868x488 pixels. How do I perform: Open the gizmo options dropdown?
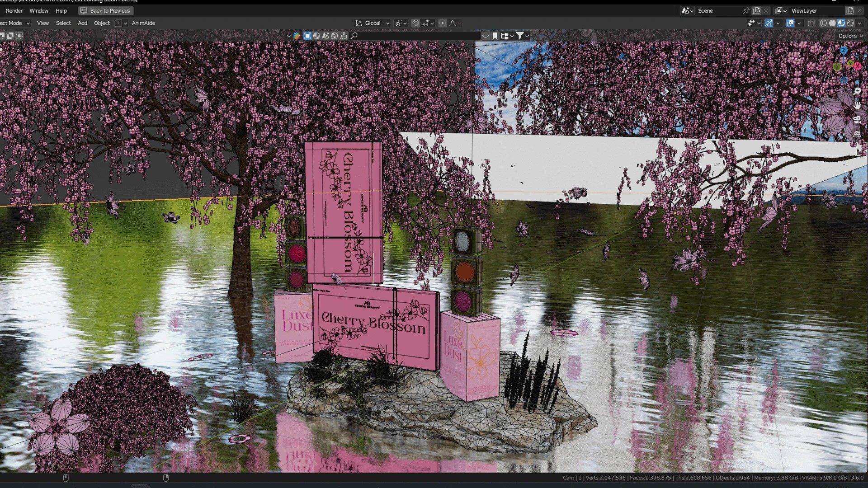[x=778, y=23]
